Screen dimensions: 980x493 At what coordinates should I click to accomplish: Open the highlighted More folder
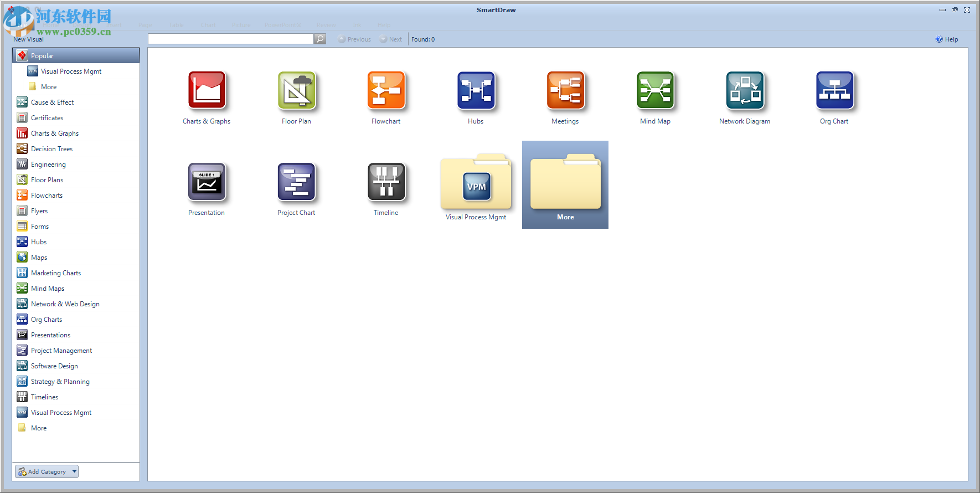(x=565, y=184)
